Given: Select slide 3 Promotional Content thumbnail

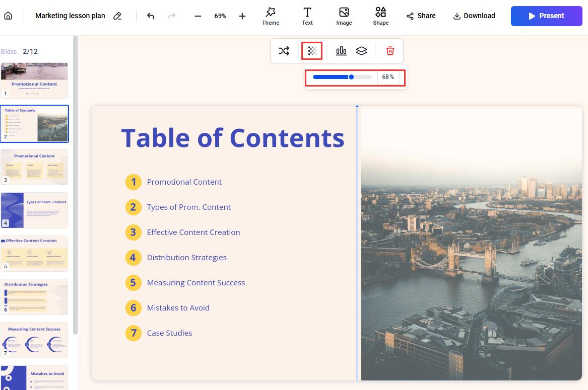Looking at the screenshot, I should [x=34, y=167].
